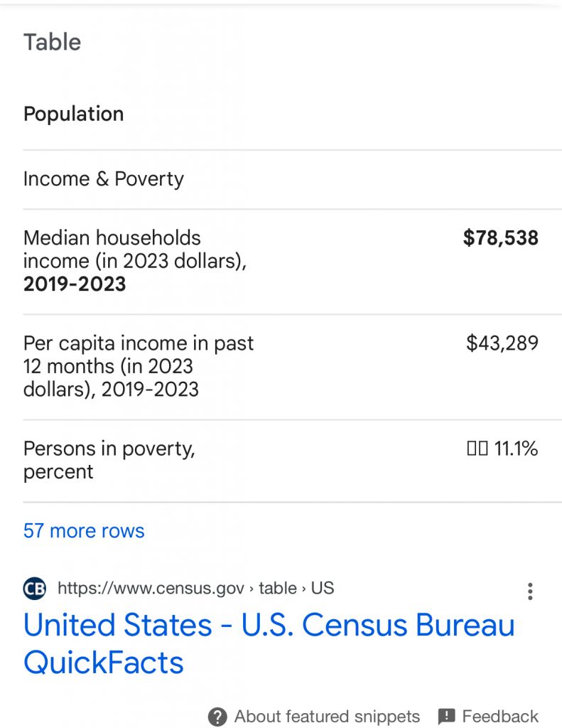The width and height of the screenshot is (562, 728).
Task: Click the 11.1% poverty value
Action: pyautogui.click(x=516, y=449)
